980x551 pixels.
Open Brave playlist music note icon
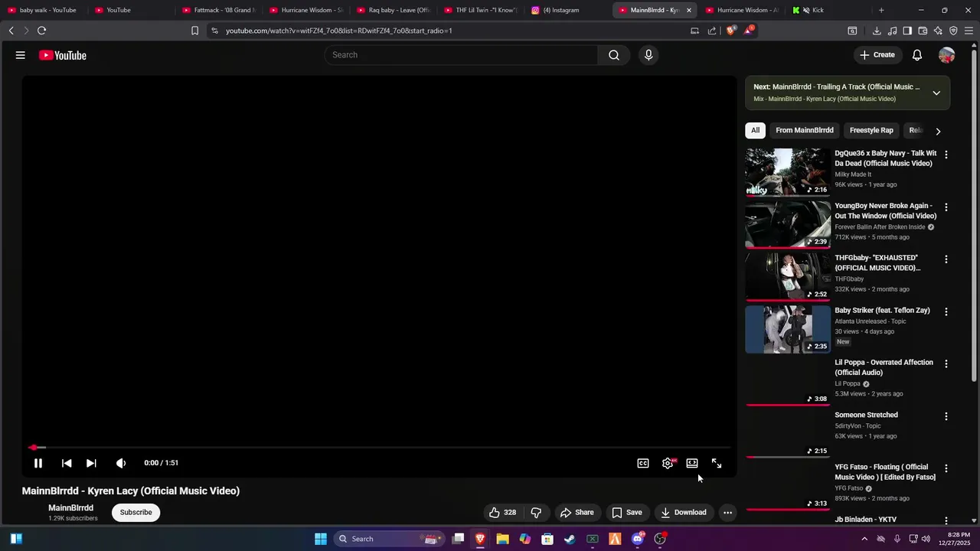(892, 31)
